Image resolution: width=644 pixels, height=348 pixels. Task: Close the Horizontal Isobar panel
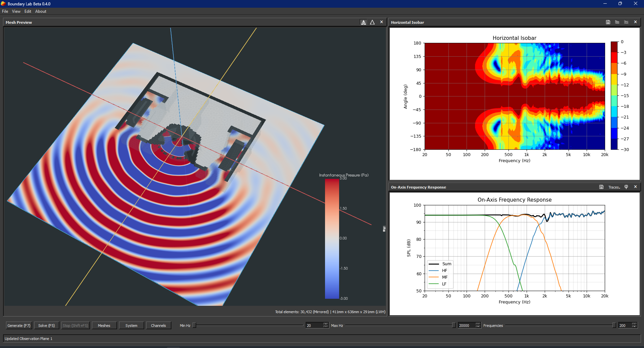point(635,22)
